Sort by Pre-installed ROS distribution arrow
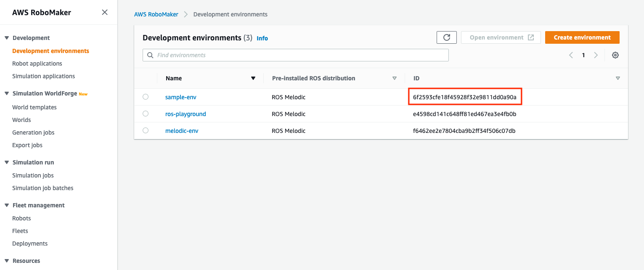This screenshot has height=270, width=644. pos(395,78)
